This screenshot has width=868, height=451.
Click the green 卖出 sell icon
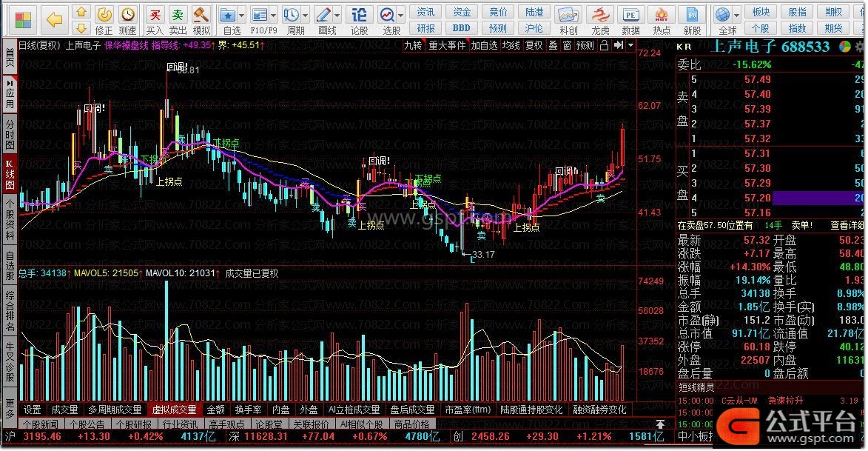pos(178,14)
